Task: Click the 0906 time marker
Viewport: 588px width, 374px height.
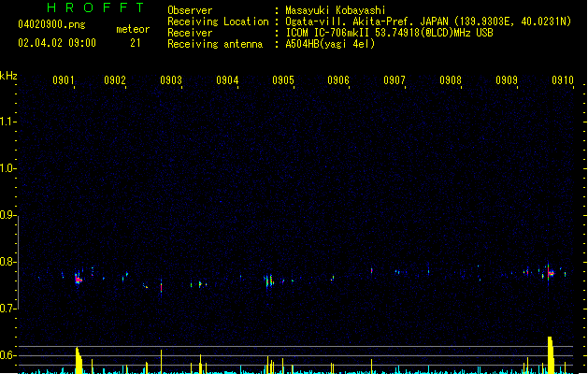Action: click(x=338, y=80)
